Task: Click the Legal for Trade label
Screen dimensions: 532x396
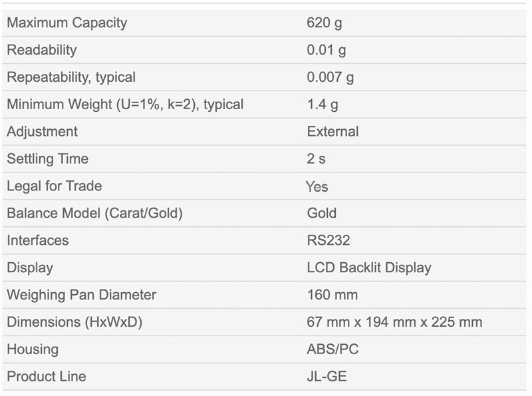Action: [x=55, y=186]
